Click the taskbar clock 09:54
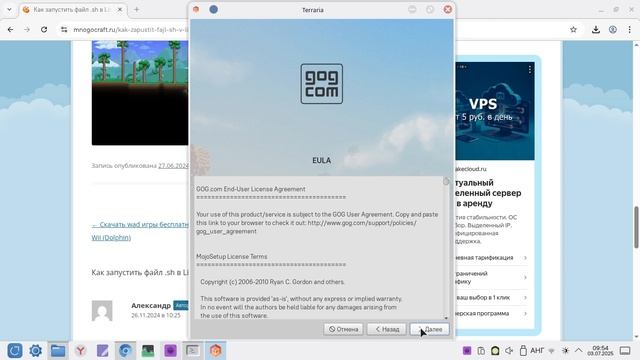The width and height of the screenshot is (640, 360). tap(600, 351)
